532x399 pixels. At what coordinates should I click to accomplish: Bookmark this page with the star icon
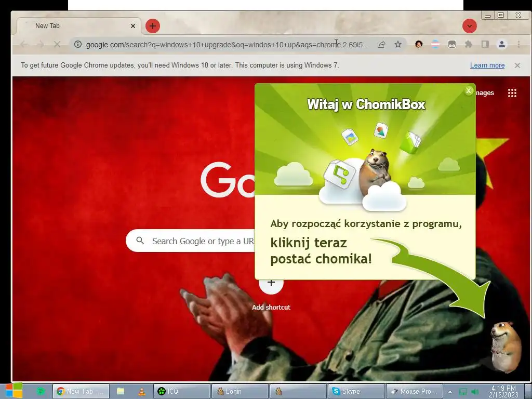398,44
